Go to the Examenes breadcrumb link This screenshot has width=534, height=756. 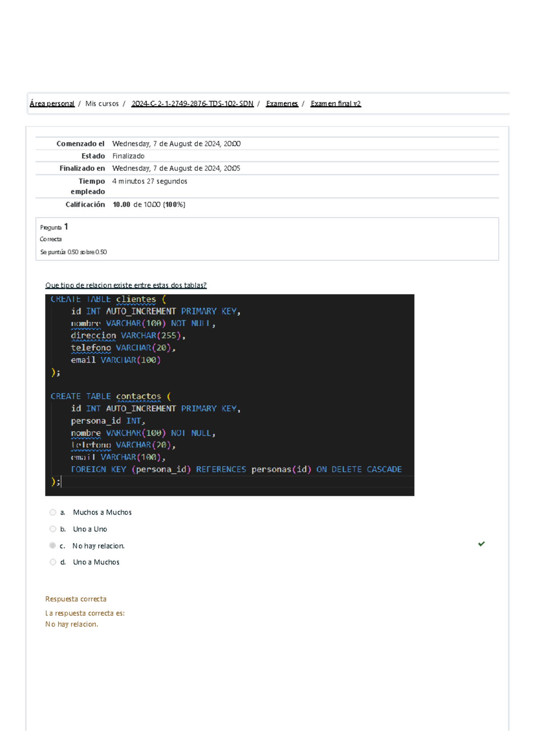point(282,104)
